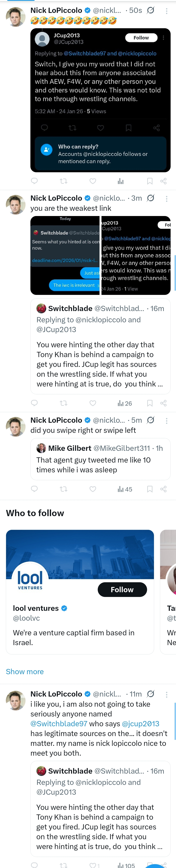Reply to the "you are the weakest link" post

coord(34,403)
